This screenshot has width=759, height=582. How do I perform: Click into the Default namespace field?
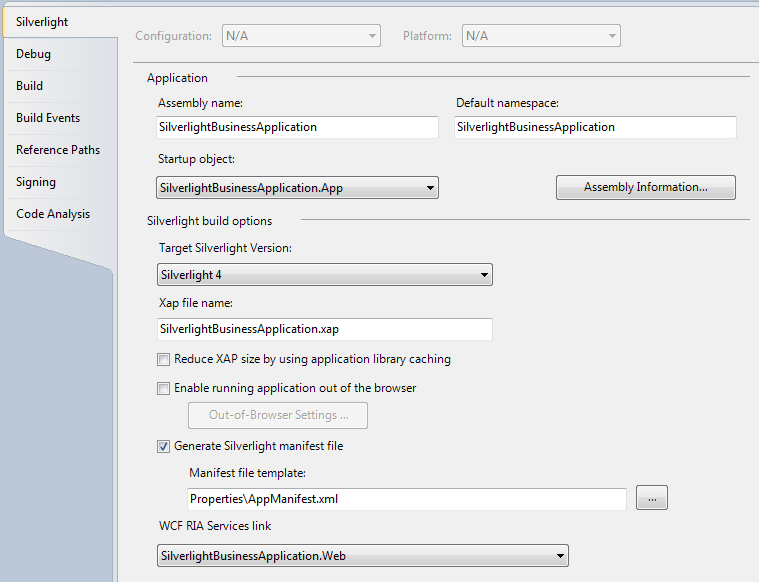(x=595, y=127)
